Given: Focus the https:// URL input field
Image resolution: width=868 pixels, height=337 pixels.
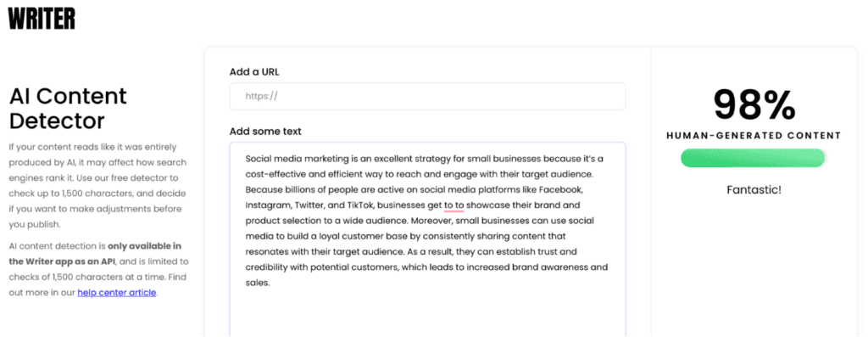Looking at the screenshot, I should tap(427, 97).
